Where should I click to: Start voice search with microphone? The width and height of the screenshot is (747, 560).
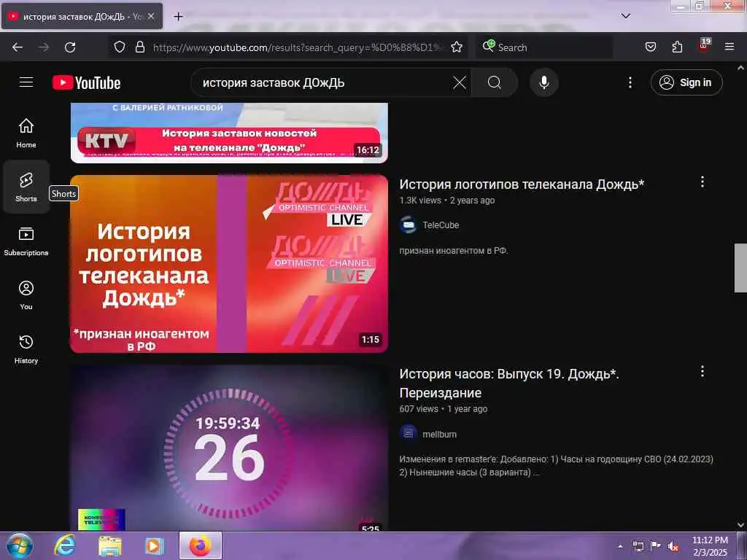[x=544, y=82]
